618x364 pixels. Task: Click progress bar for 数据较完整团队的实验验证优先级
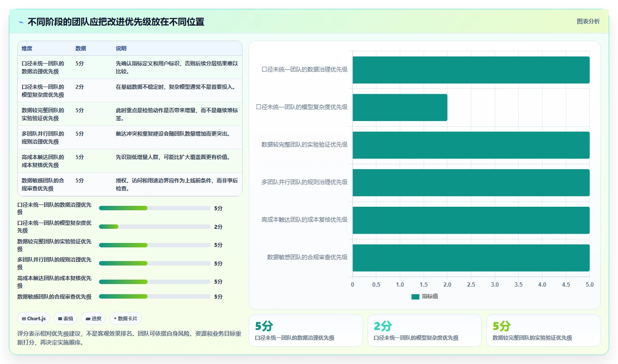click(x=155, y=245)
